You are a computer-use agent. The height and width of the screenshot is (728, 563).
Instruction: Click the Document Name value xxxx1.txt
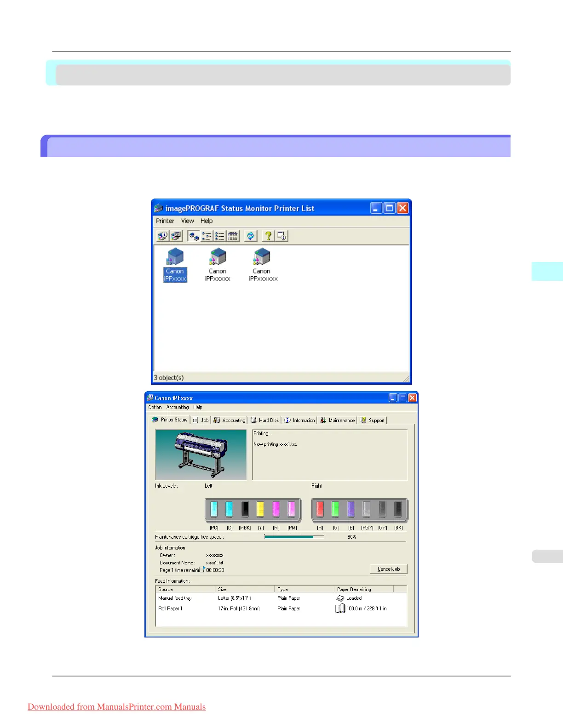click(215, 563)
